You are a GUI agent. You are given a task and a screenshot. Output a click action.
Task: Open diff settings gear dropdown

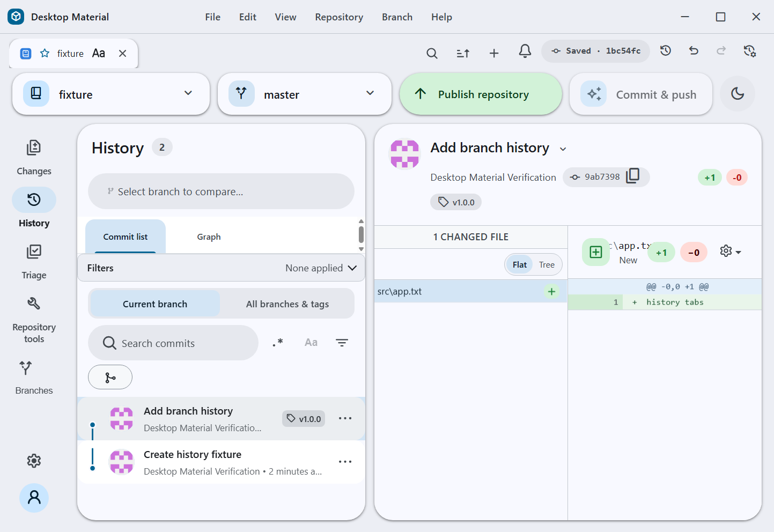pyautogui.click(x=731, y=252)
